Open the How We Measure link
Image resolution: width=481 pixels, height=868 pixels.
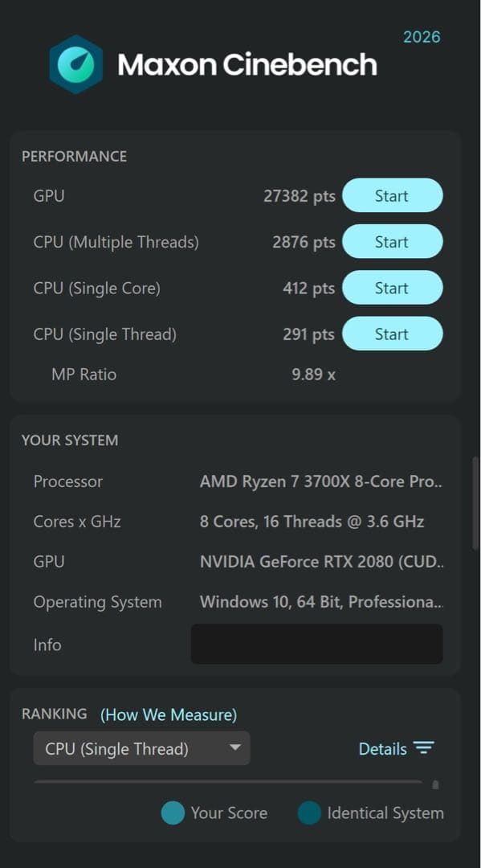(168, 714)
